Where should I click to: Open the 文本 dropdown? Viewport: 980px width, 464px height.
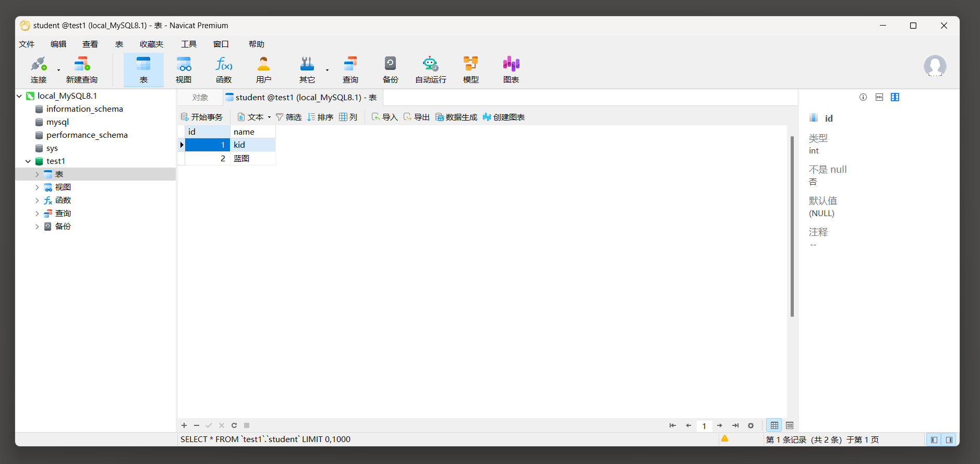point(254,117)
